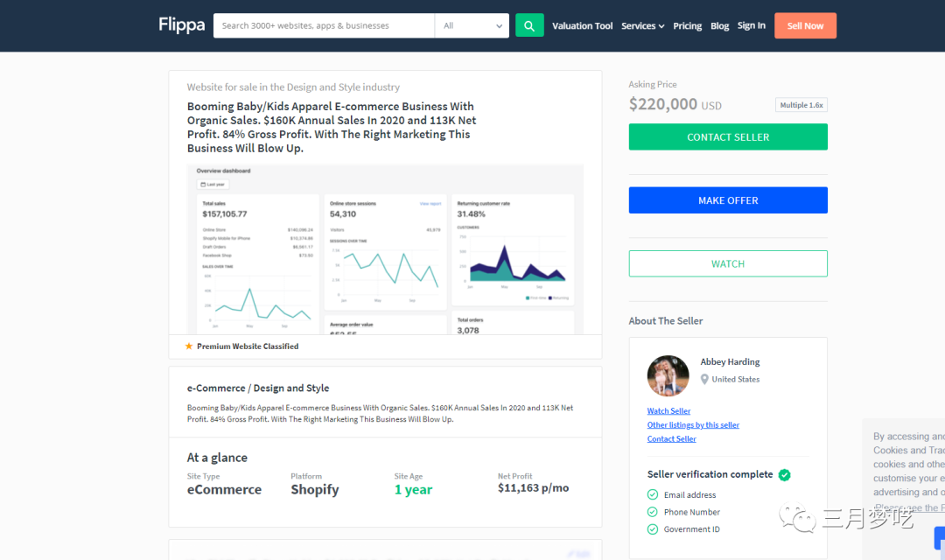Click the seller's profile avatar photo
This screenshot has height=560, width=945.
tap(668, 376)
